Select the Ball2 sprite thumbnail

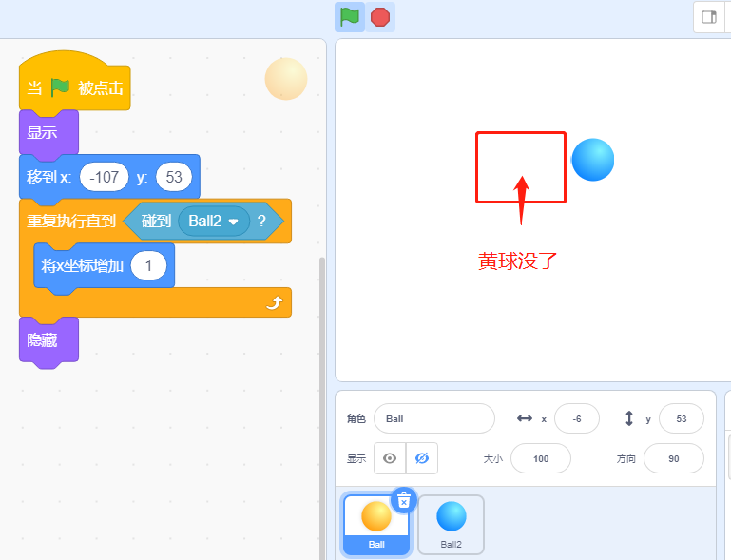[451, 525]
